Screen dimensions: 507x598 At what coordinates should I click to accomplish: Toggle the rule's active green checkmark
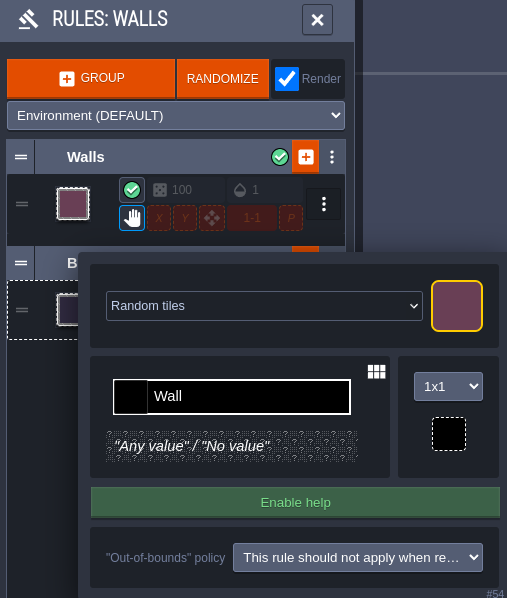tap(132, 190)
